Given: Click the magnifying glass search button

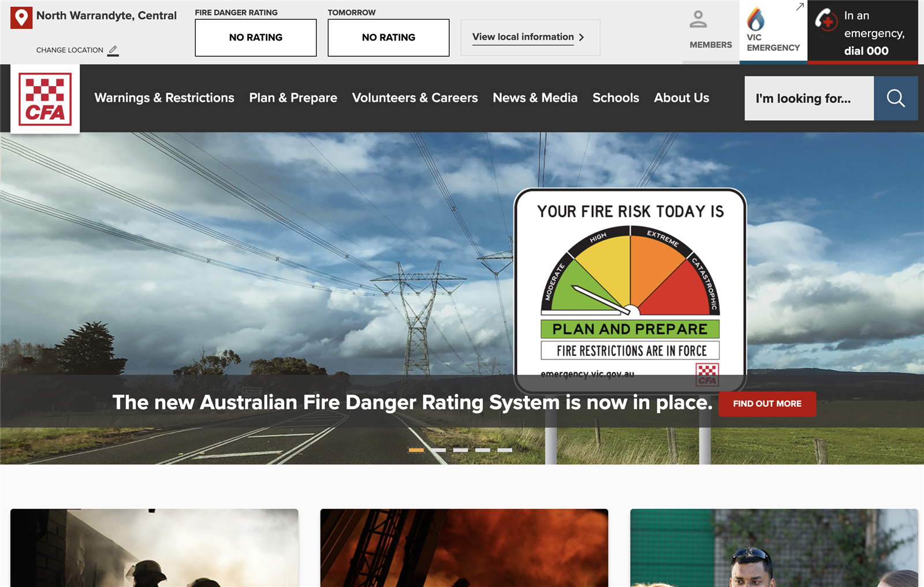Looking at the screenshot, I should pos(895,98).
